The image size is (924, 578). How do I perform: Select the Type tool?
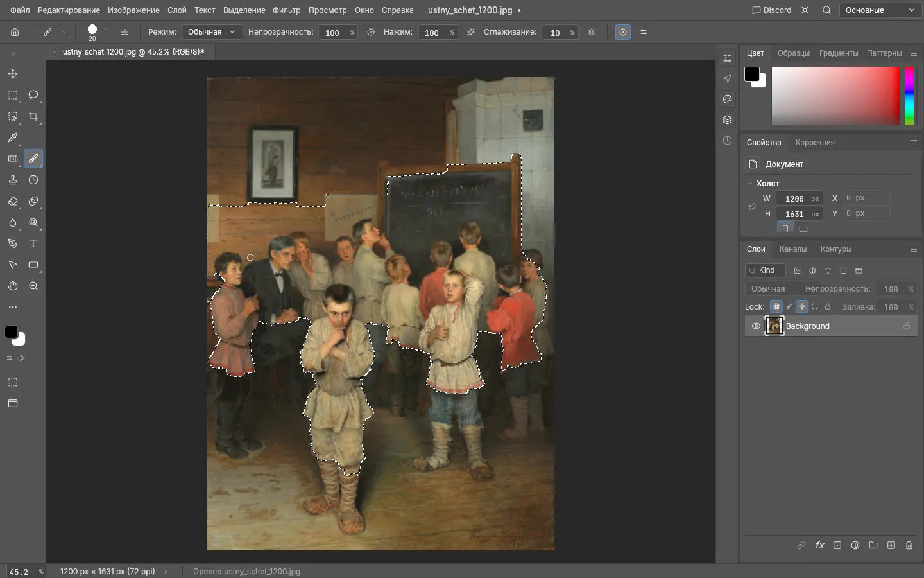click(33, 243)
